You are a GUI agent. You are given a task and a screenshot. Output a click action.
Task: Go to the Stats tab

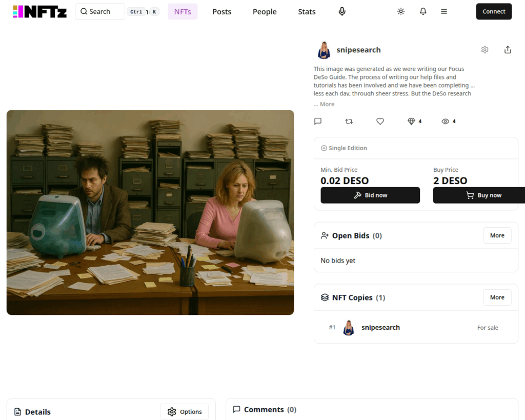[x=307, y=11]
